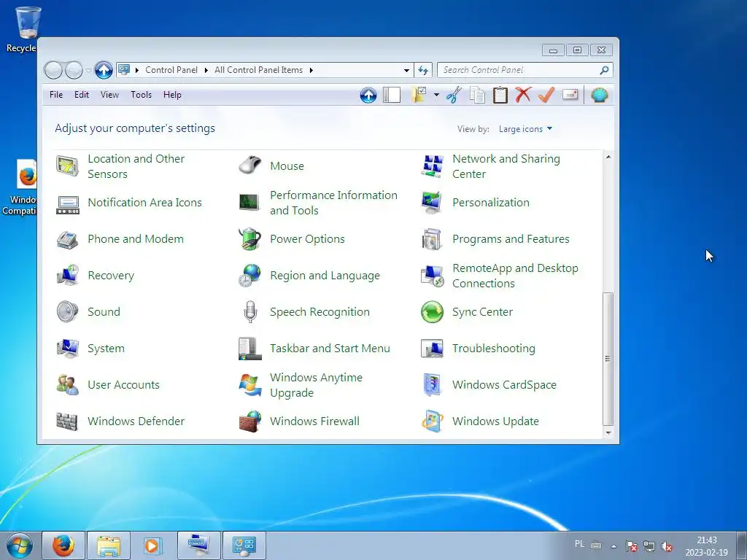Click the Paste clipboard toolbar icon

(x=500, y=96)
